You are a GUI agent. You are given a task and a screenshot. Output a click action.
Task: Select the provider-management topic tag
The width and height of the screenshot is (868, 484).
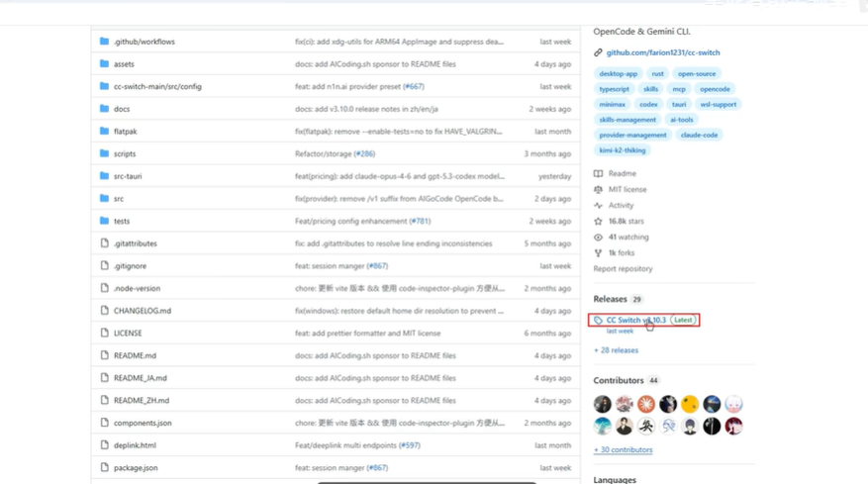[x=632, y=136]
